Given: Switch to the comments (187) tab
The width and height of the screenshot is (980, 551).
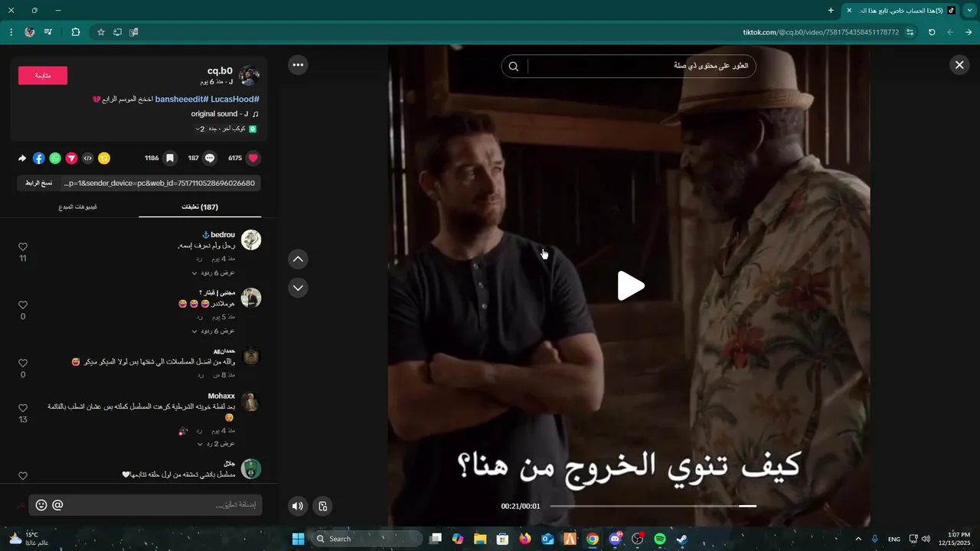Looking at the screenshot, I should coord(200,207).
